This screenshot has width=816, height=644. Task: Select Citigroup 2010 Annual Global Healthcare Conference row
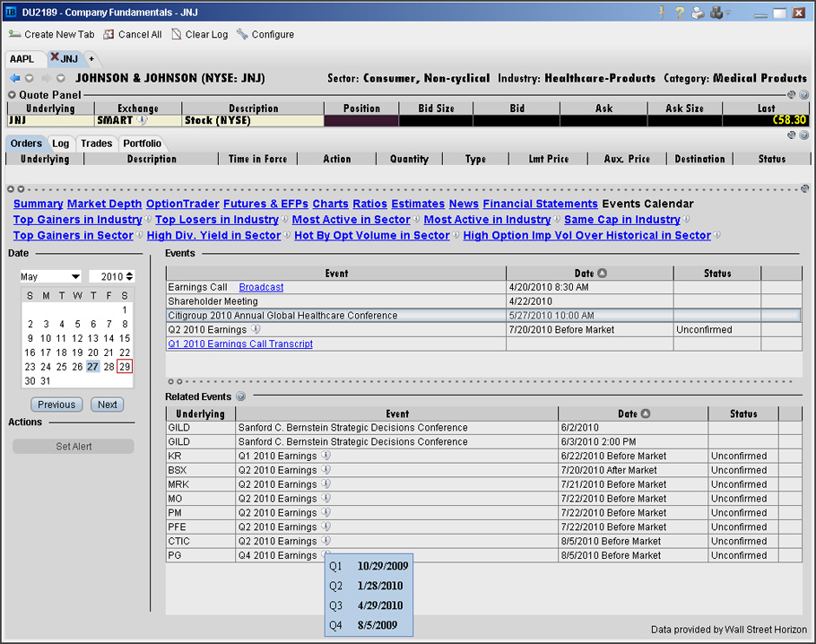483,316
